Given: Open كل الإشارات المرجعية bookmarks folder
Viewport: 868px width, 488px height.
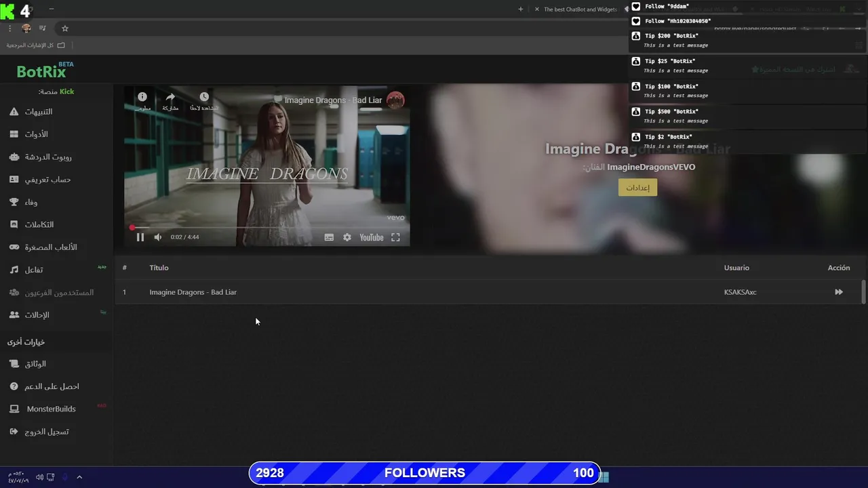Looking at the screenshot, I should [x=35, y=45].
